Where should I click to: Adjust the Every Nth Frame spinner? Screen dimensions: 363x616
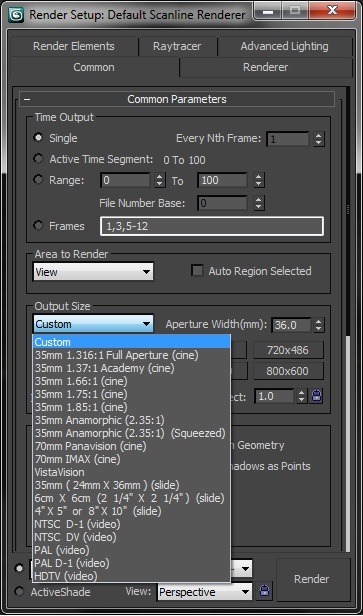(x=319, y=139)
